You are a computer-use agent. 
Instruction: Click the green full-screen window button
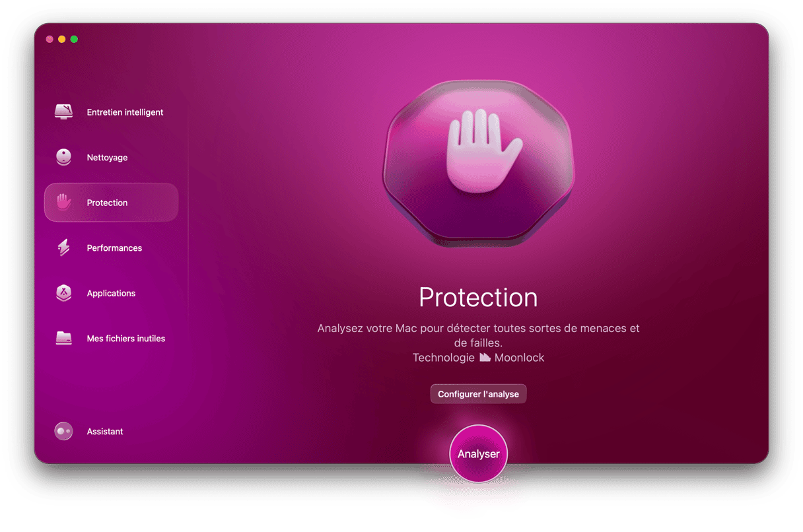click(x=74, y=40)
